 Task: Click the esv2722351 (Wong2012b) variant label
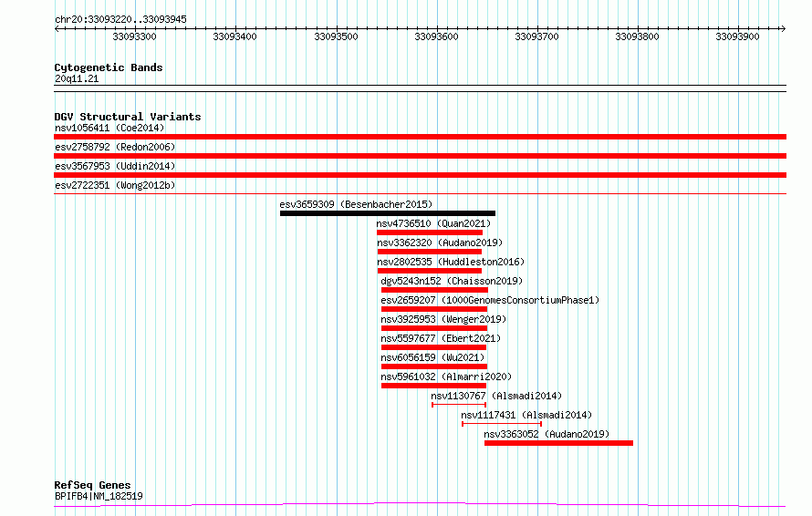tap(115, 185)
